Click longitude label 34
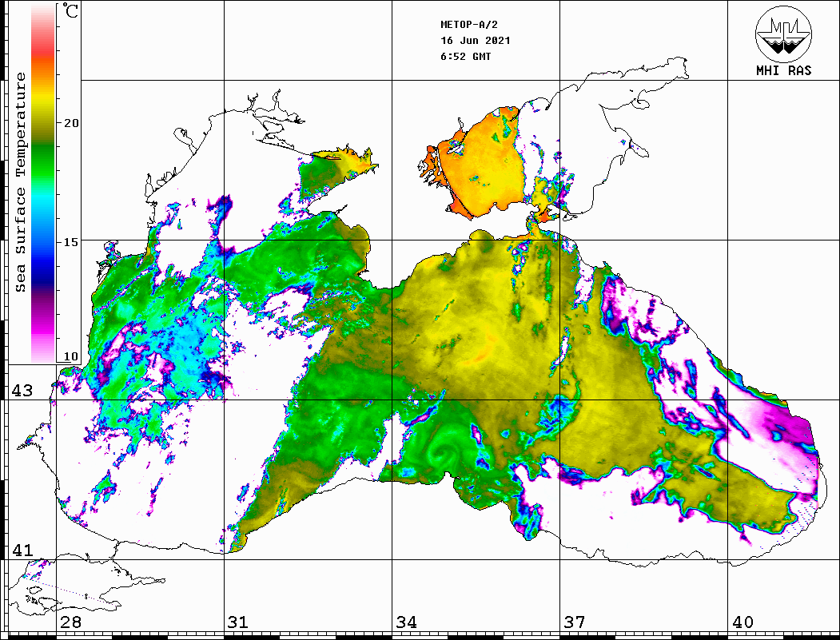Screen dimensions: 840x640 (x=406, y=622)
